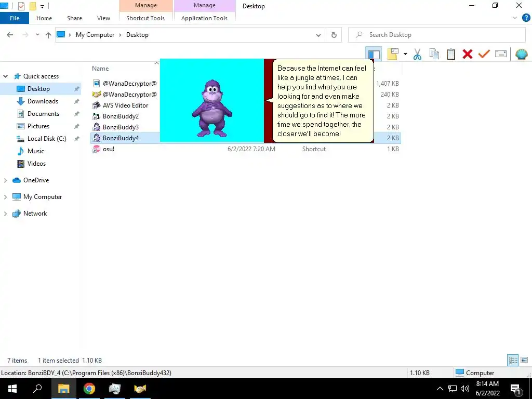Show hidden system tray icons
The height and width of the screenshot is (399, 532).
point(440,389)
